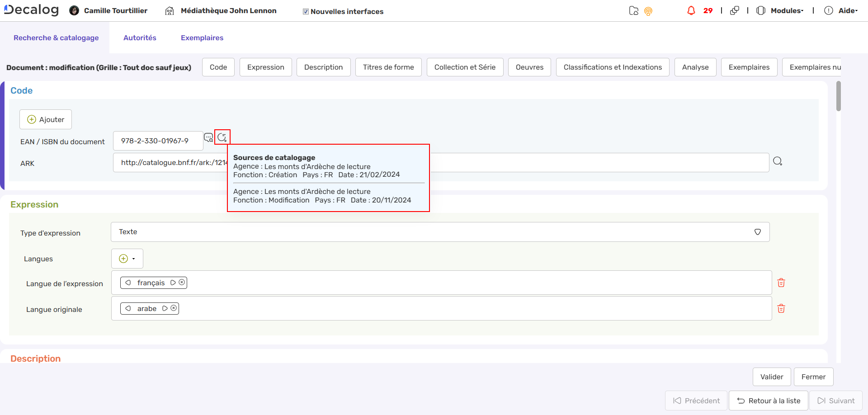Uncheck the Nouvelles interfaces checkbox

coord(306,11)
